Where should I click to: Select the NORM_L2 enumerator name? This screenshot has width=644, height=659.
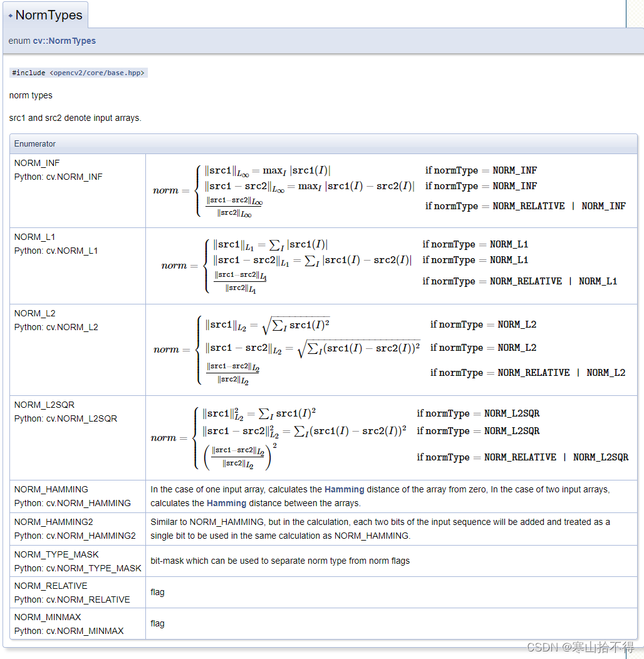(x=35, y=314)
